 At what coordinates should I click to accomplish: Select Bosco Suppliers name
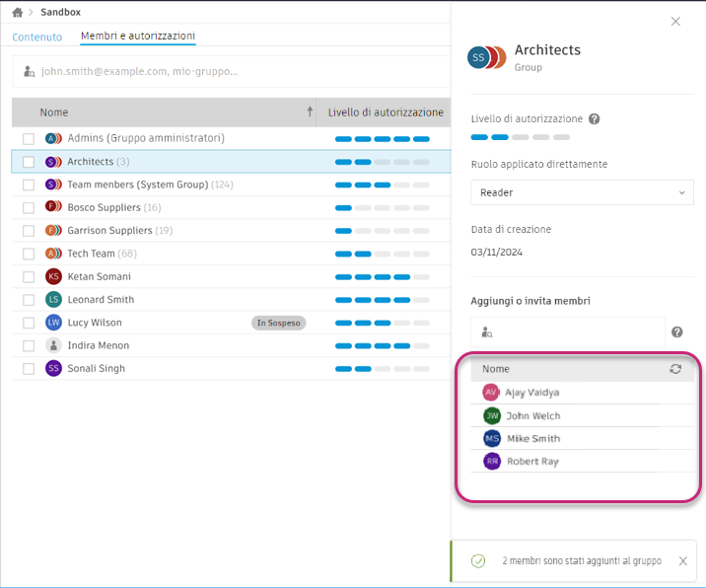click(x=104, y=207)
